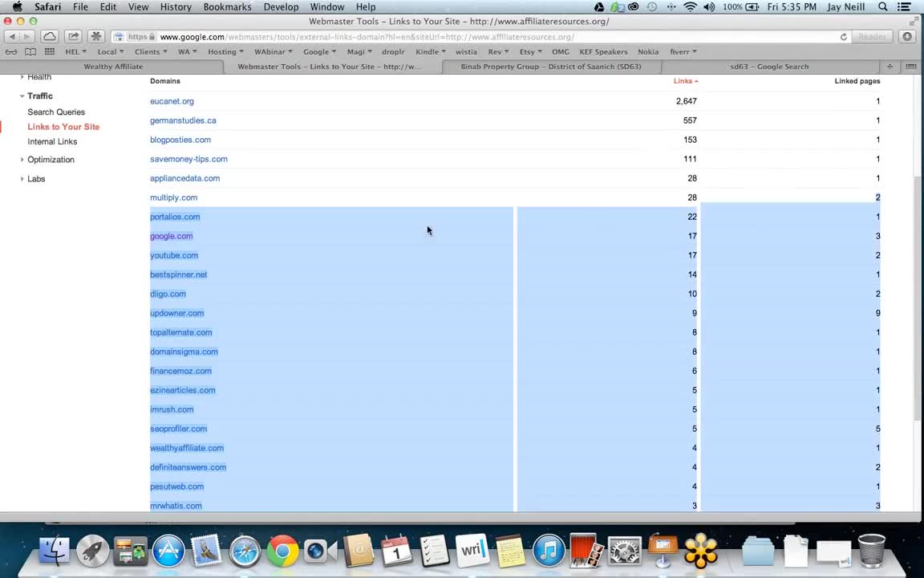Open the HEL bookmarks folder dropdown
The height and width of the screenshot is (578, 924).
point(75,52)
